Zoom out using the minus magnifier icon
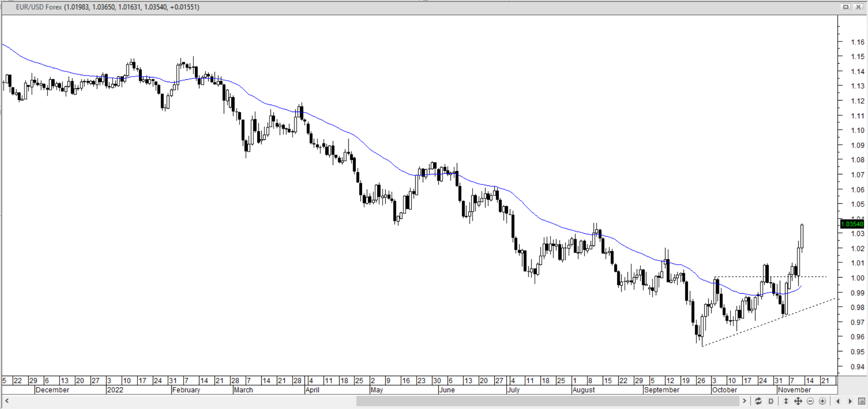Viewport: 868px width, 409px height. pyautogui.click(x=810, y=401)
